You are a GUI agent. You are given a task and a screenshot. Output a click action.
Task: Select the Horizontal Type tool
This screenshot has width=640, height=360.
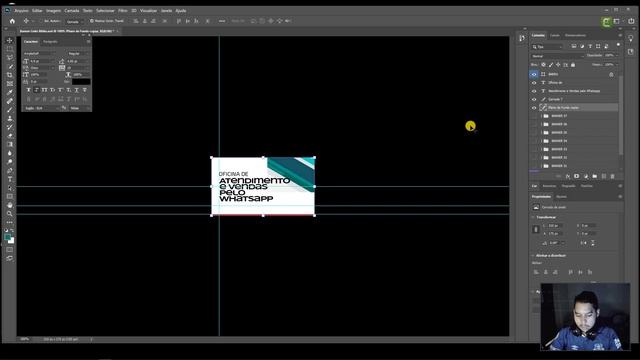click(10, 179)
